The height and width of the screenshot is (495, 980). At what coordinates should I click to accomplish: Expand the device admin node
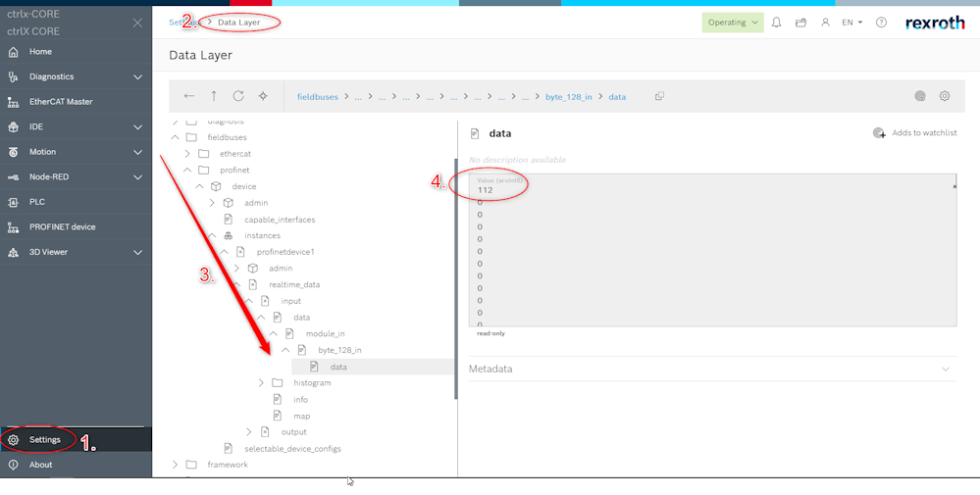click(212, 203)
